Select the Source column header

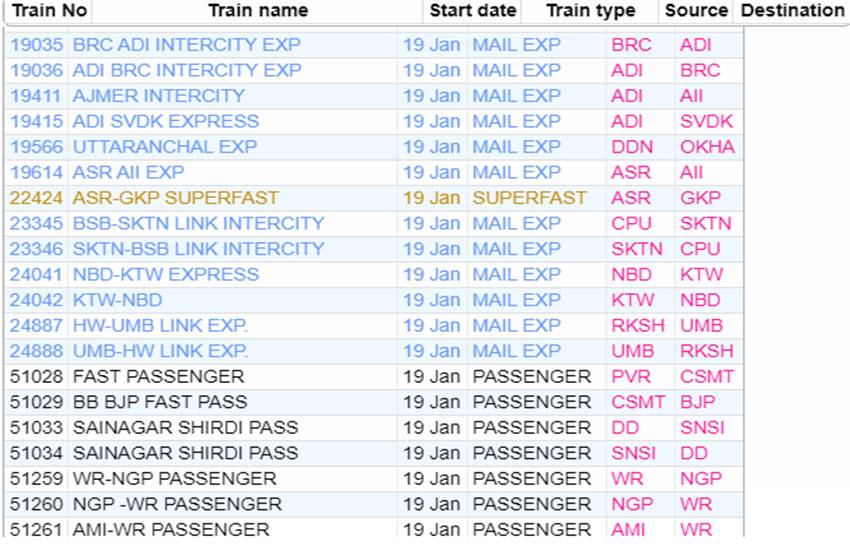696,10
